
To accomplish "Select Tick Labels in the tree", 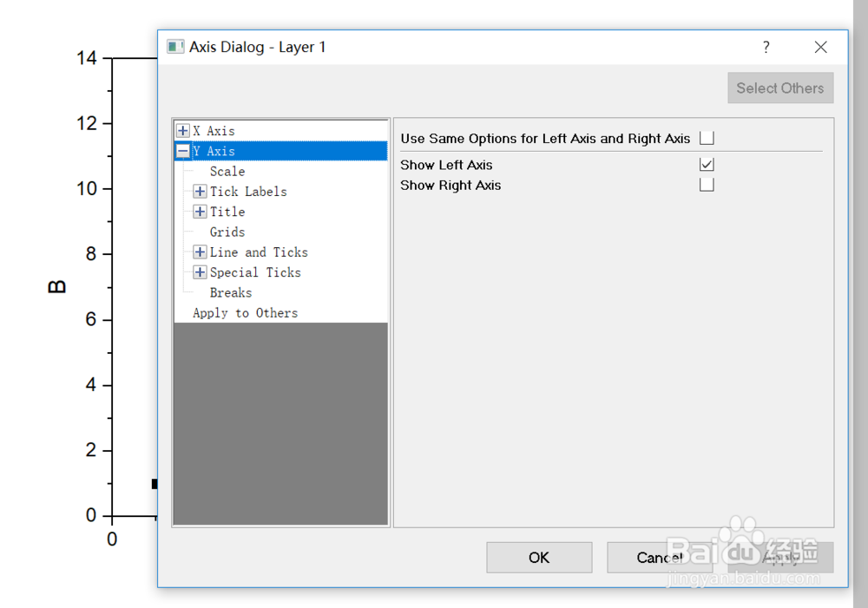I will 248,192.
